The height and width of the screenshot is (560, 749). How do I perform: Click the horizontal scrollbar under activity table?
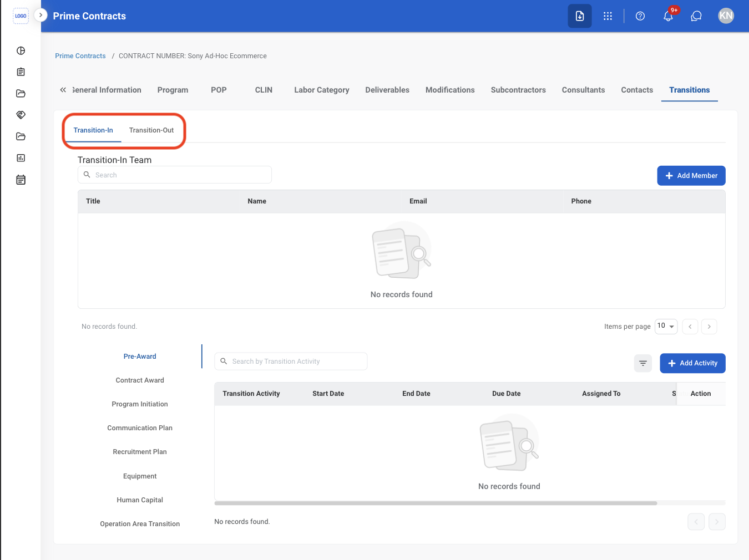pos(436,503)
